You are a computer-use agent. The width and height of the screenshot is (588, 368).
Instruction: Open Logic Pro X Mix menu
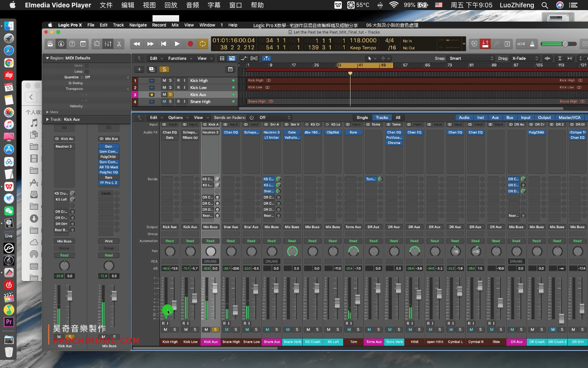pyautogui.click(x=175, y=25)
